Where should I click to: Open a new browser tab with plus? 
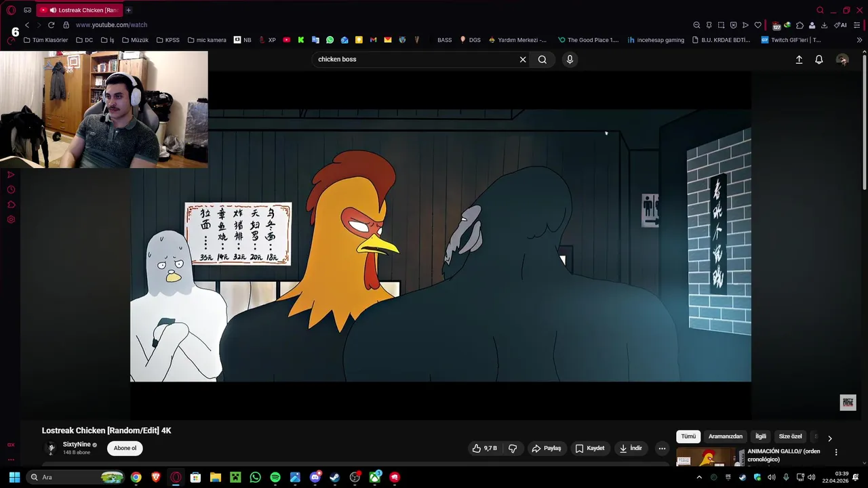coord(128,10)
